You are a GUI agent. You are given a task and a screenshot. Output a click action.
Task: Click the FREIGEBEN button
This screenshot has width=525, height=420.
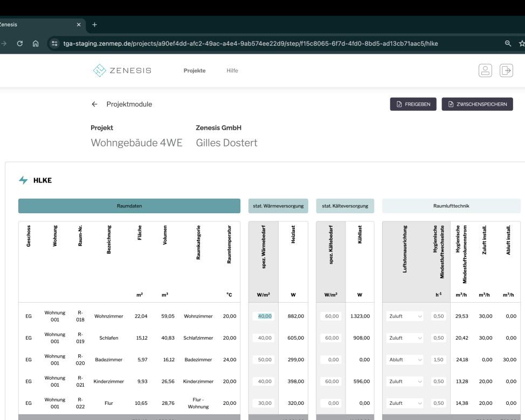413,104
